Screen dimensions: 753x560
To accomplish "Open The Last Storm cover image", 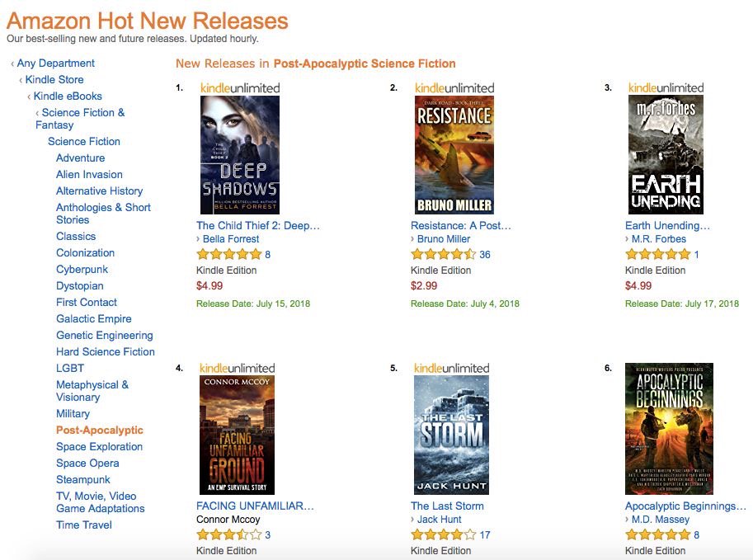I will pyautogui.click(x=451, y=435).
